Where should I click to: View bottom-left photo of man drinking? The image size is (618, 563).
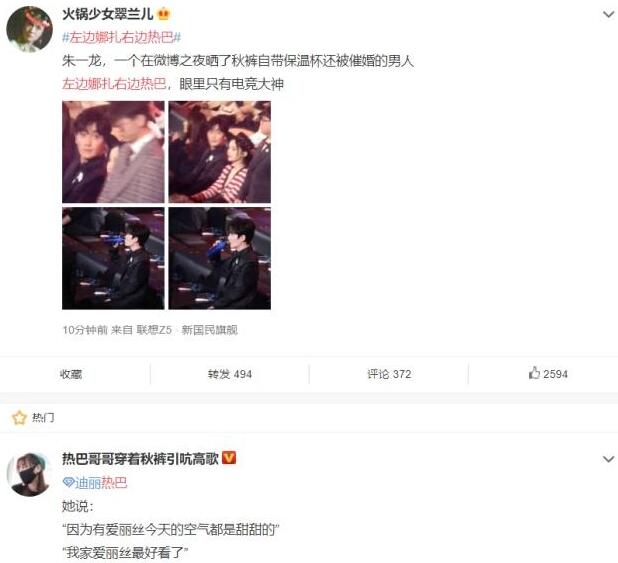tap(113, 258)
